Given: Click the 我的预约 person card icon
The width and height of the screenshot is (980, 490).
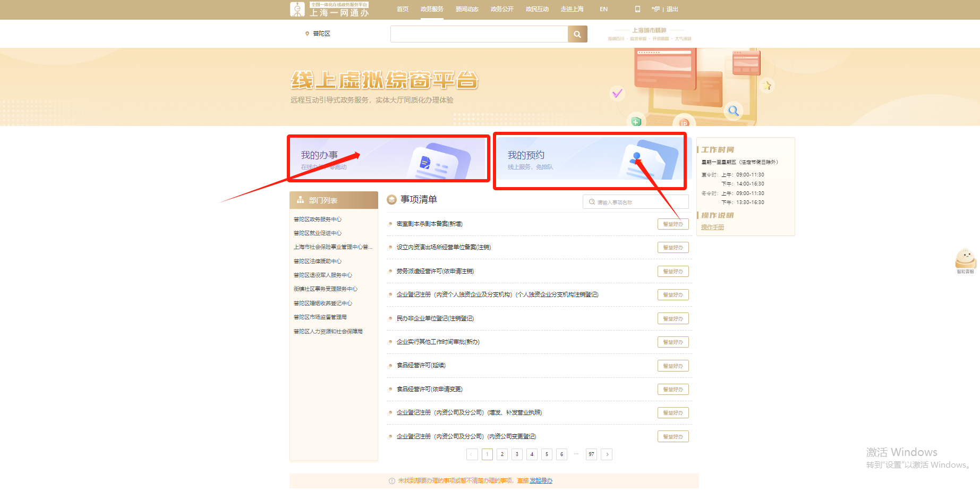Looking at the screenshot, I should click(649, 160).
